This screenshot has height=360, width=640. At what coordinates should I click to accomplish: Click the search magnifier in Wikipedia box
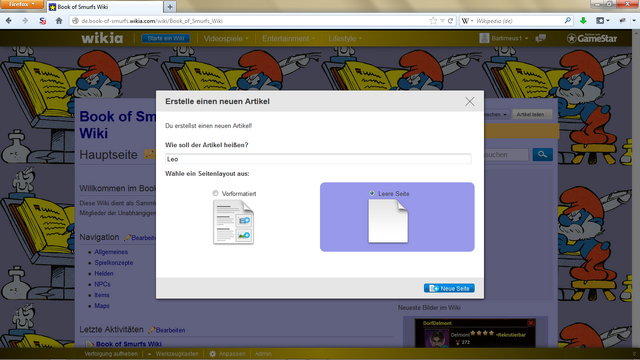[567, 20]
